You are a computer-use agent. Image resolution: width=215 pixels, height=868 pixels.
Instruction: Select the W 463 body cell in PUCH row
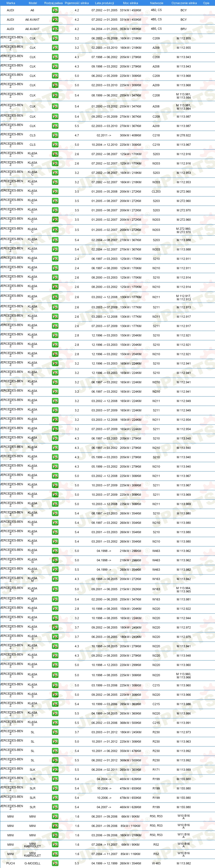(156, 863)
